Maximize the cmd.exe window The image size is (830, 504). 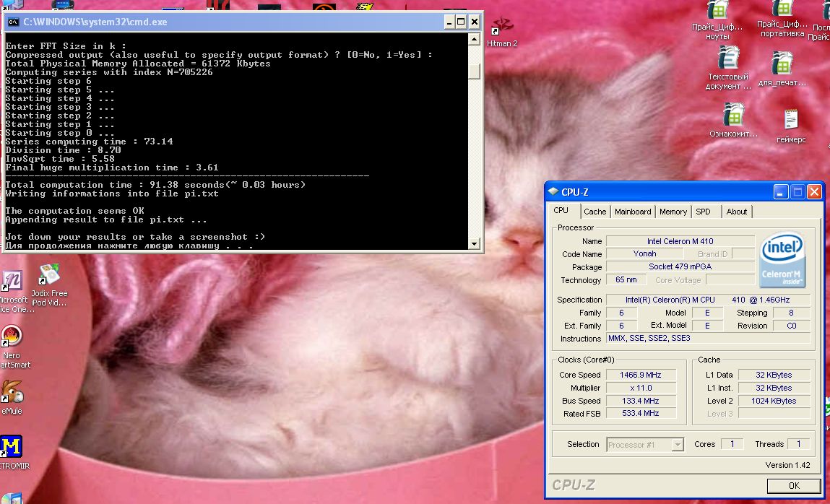461,22
